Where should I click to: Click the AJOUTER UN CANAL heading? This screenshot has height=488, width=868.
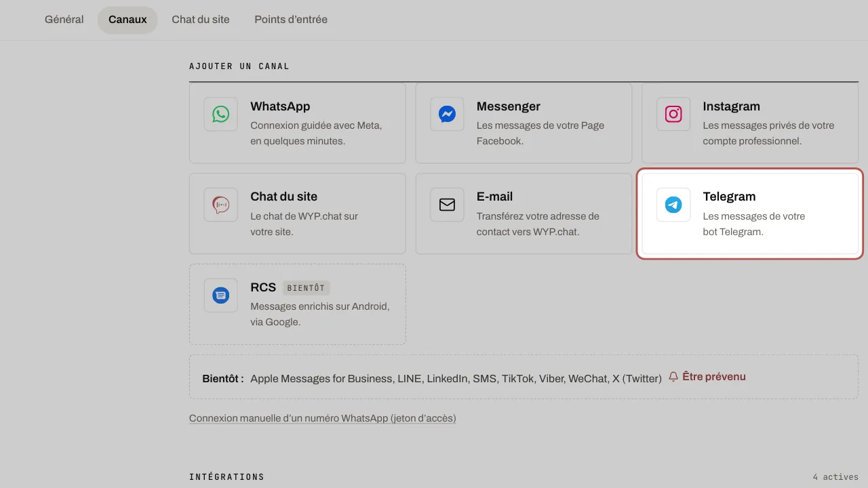tap(239, 66)
